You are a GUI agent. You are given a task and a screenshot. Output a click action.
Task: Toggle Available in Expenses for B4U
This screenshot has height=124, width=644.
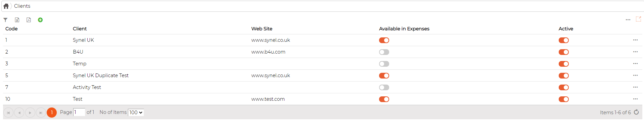384,52
